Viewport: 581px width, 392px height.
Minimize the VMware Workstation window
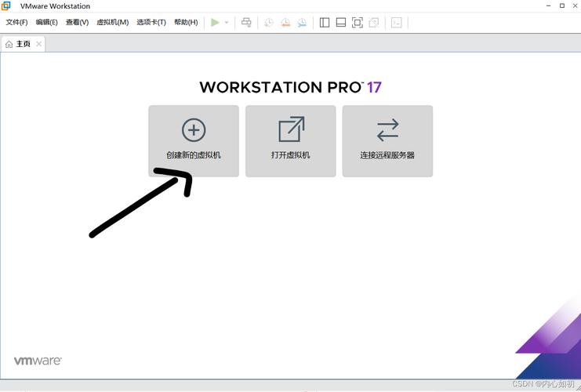click(549, 5)
